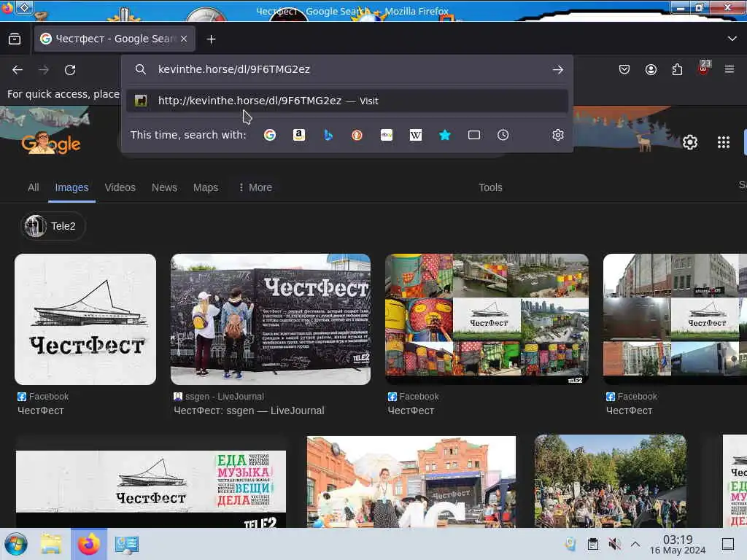Click the Google doodle logo

(x=51, y=142)
